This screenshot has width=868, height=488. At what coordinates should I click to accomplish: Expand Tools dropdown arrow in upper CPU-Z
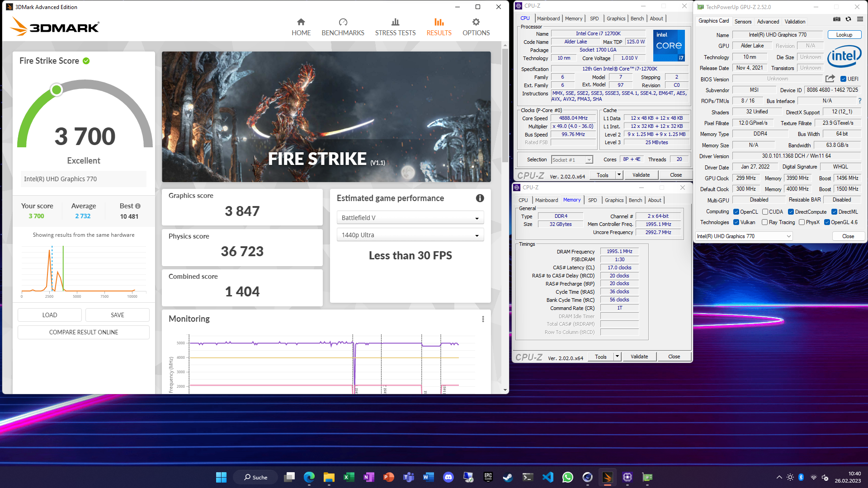[x=619, y=175]
